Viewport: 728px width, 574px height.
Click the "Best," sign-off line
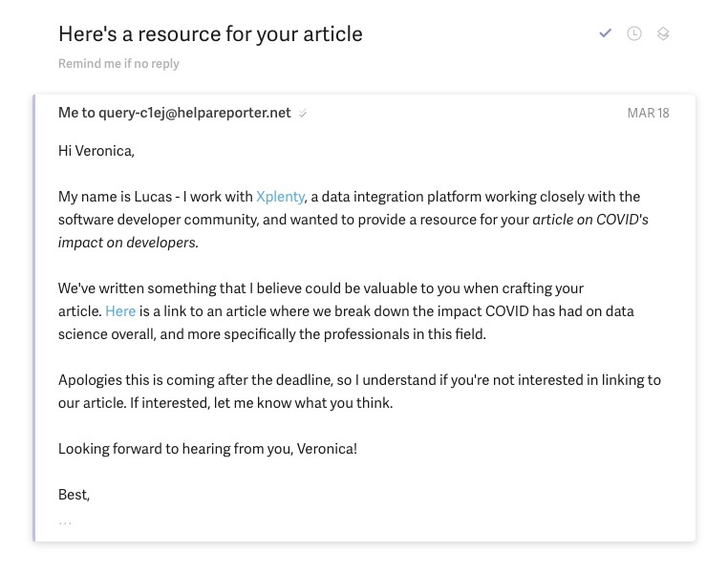coord(74,495)
